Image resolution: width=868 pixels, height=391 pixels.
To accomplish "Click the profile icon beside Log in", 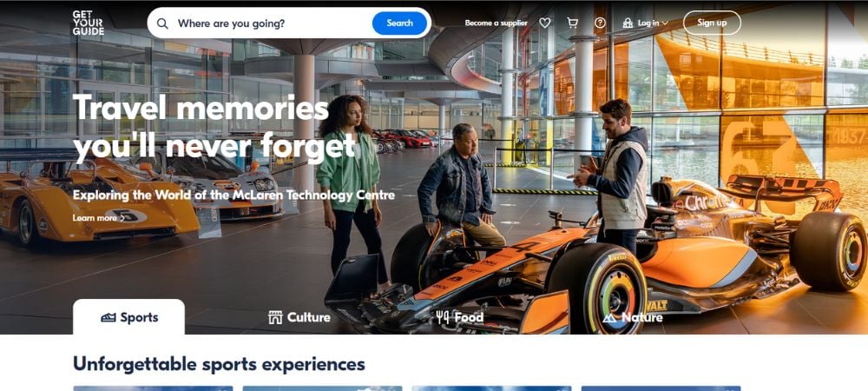I will click(x=628, y=23).
